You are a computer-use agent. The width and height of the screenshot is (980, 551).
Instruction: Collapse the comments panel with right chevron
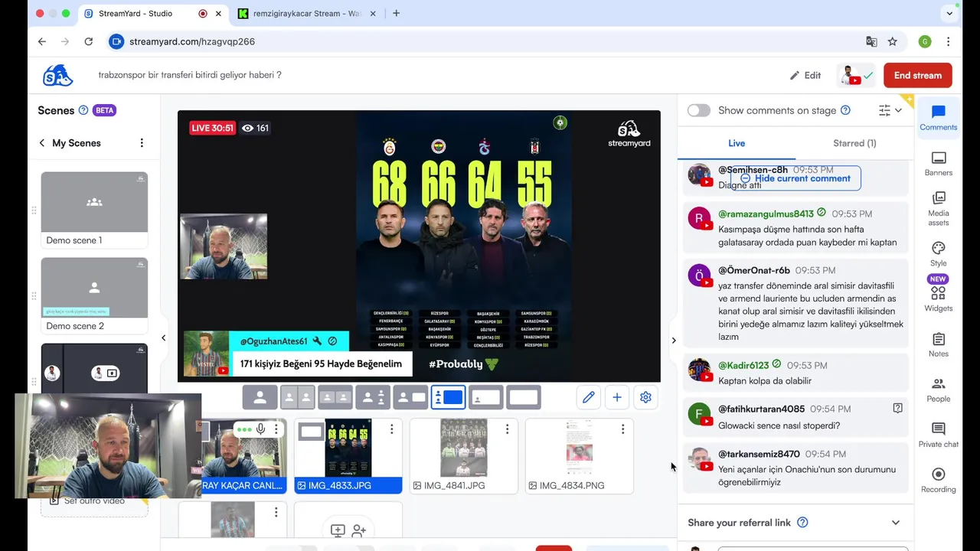click(674, 341)
